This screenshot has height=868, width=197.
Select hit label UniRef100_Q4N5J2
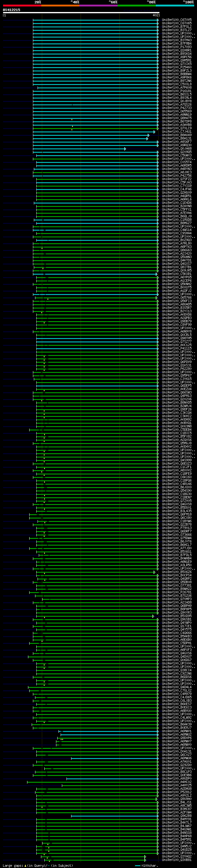tap(177, 846)
